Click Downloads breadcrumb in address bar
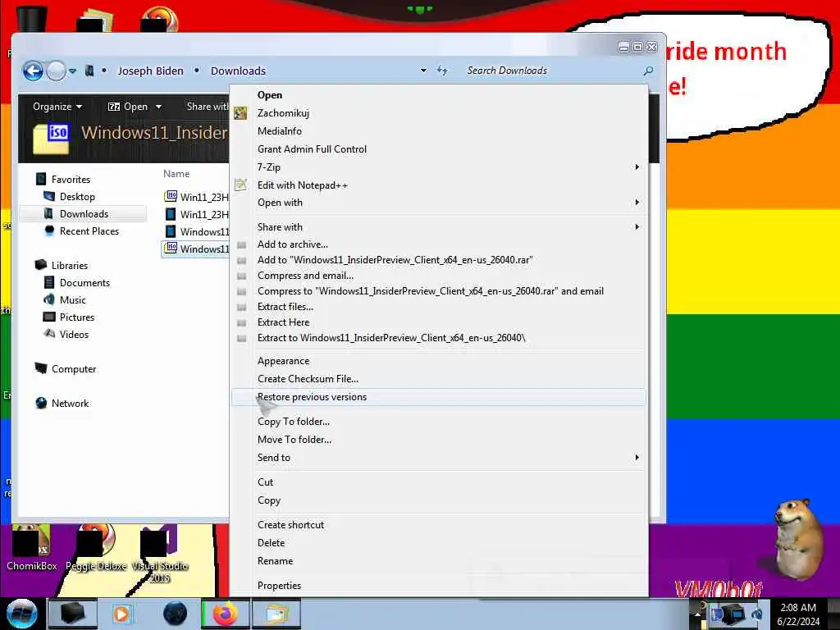Viewport: 840px width, 630px height. click(238, 71)
